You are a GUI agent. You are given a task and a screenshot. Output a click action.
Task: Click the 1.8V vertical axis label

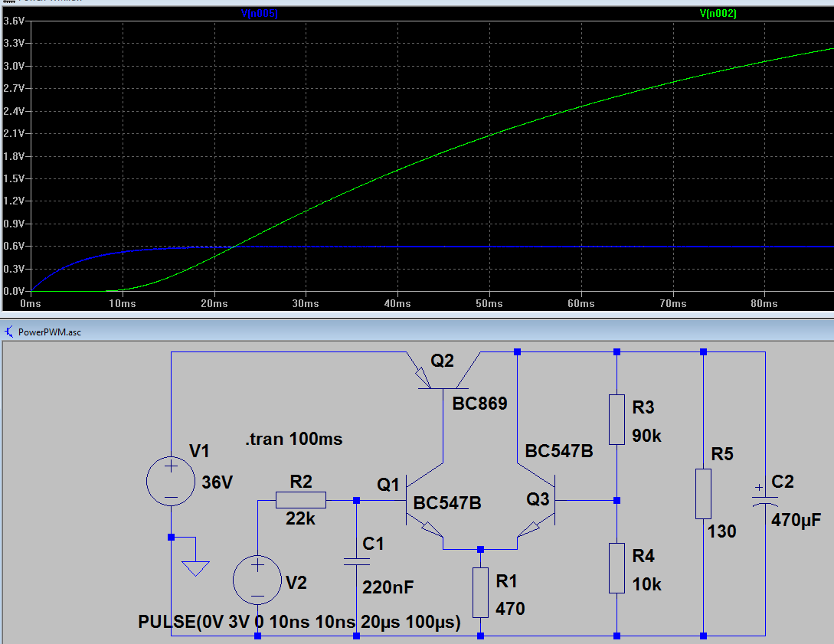[14, 156]
